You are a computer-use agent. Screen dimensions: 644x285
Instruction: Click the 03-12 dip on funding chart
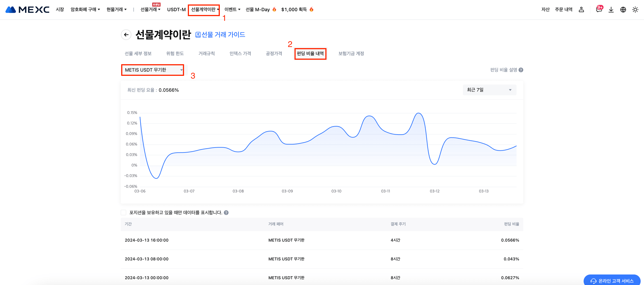point(434,164)
